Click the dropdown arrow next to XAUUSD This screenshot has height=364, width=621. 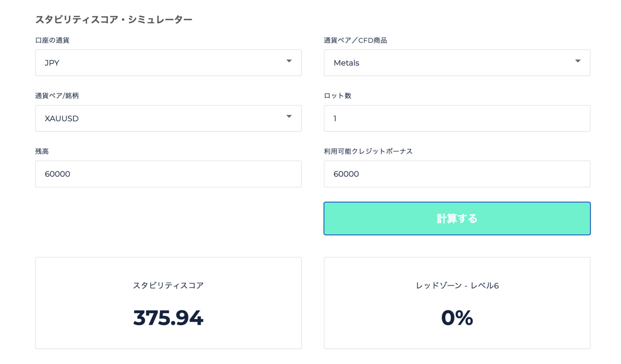pos(289,117)
